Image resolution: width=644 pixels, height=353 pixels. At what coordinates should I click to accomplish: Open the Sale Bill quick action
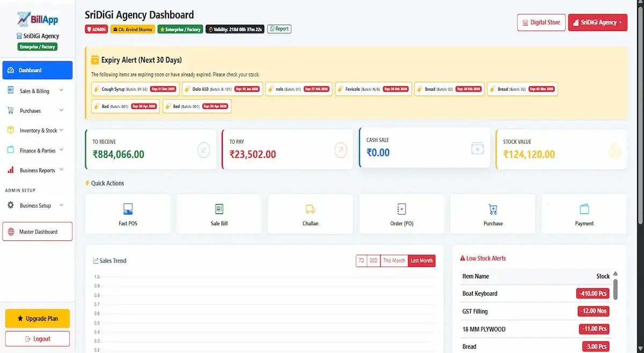[219, 214]
